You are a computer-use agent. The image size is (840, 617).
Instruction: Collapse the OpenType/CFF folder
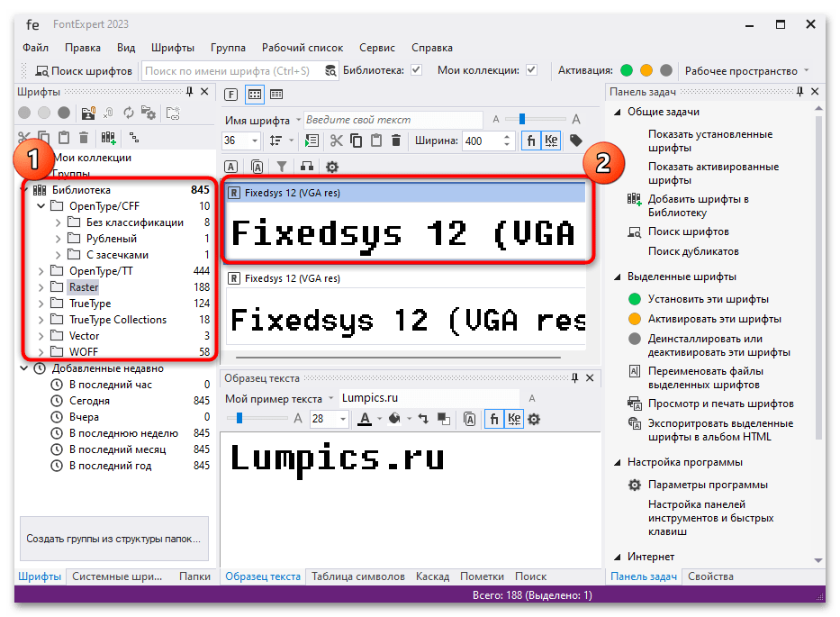point(41,204)
